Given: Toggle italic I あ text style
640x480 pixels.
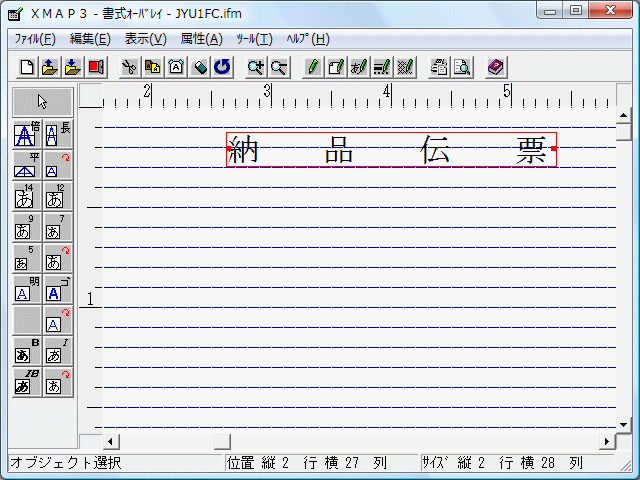Looking at the screenshot, I should coord(58,351).
